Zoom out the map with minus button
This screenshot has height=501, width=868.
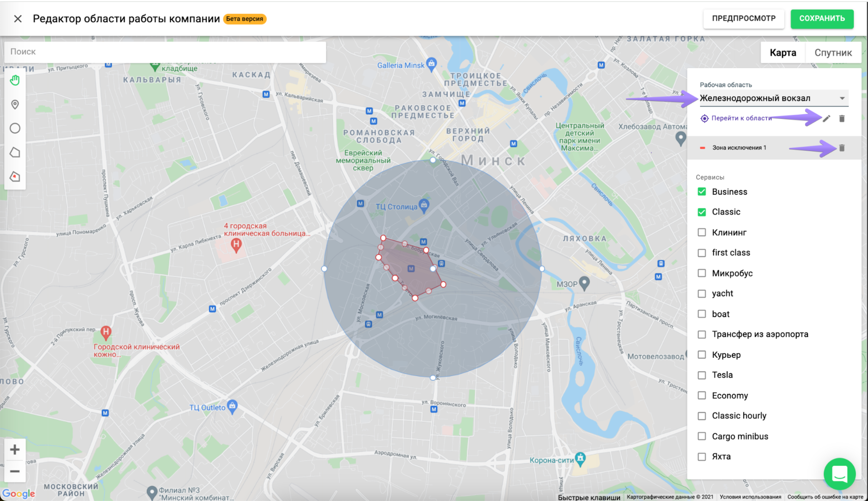(x=15, y=471)
